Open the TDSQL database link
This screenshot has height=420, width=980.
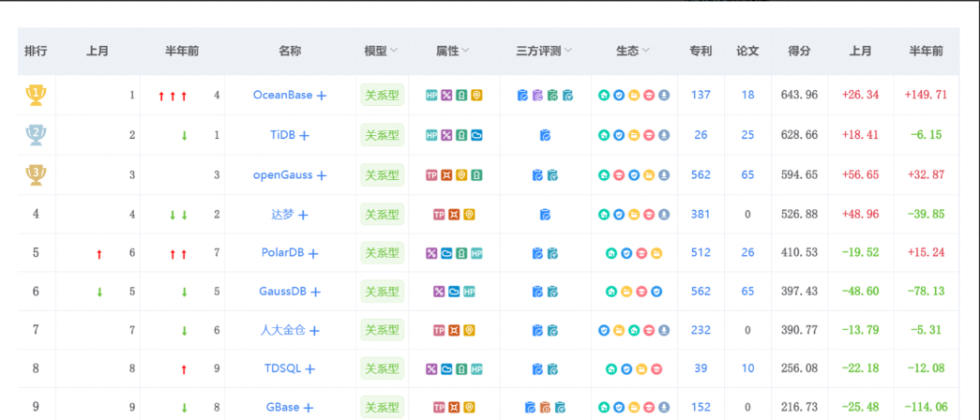click(x=282, y=368)
